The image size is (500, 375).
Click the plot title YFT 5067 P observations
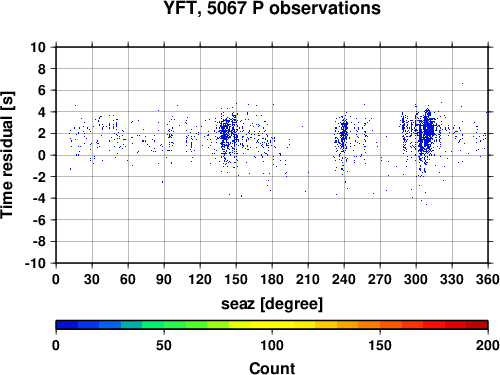tap(272, 8)
